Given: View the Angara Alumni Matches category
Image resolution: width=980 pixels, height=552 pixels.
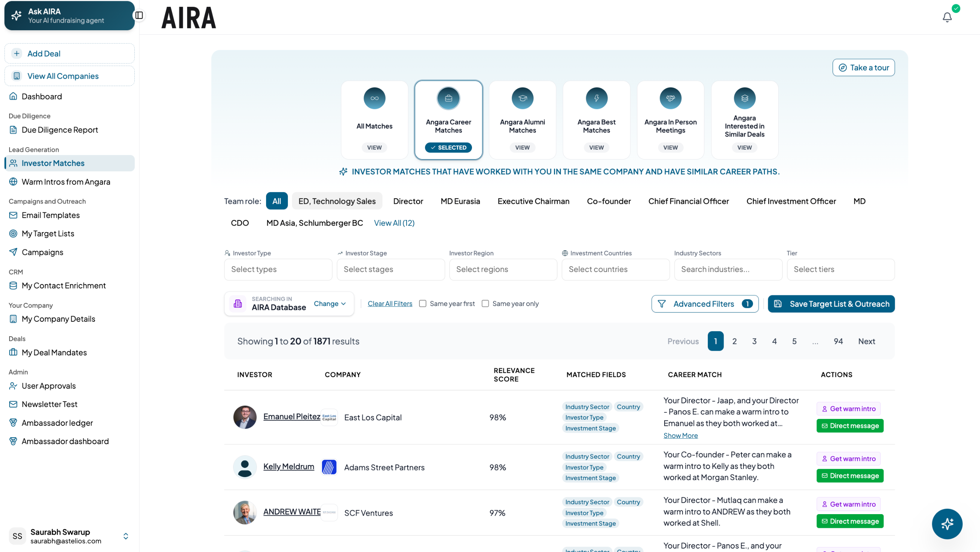Looking at the screenshot, I should point(523,148).
